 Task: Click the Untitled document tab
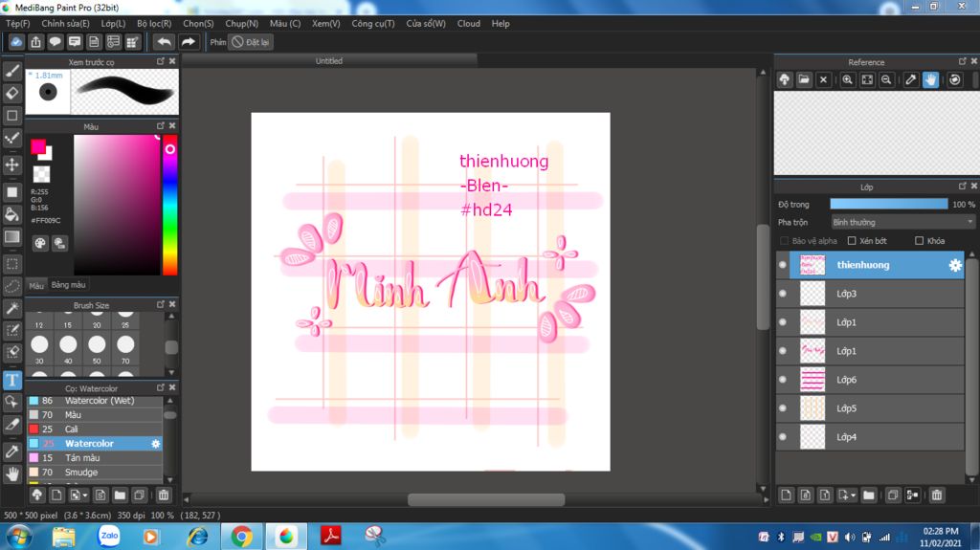point(329,60)
